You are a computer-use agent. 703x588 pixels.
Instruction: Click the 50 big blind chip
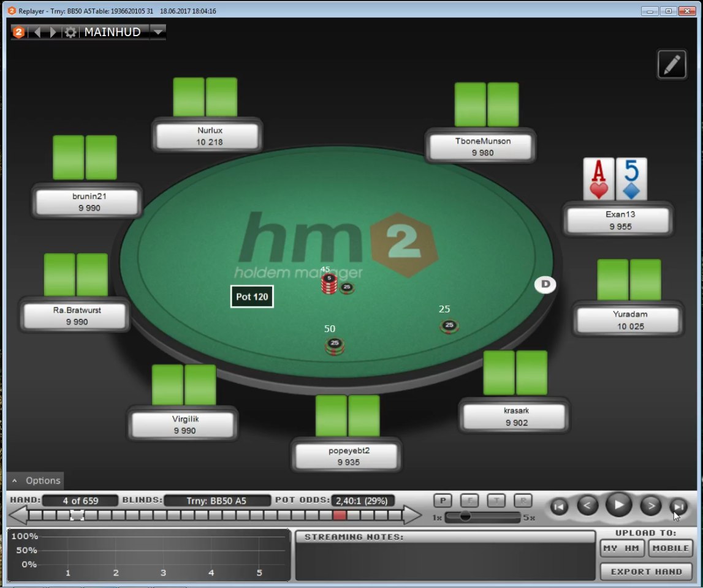(335, 346)
